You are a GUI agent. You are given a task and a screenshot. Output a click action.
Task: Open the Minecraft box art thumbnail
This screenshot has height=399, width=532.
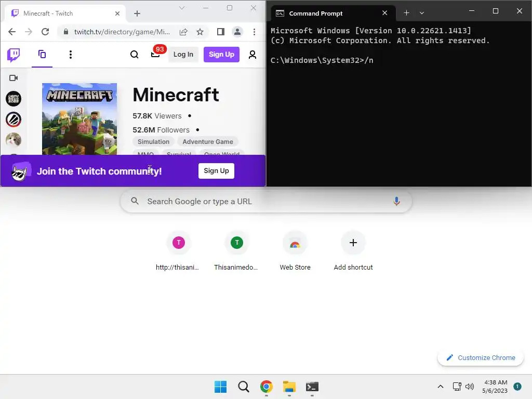tap(79, 119)
